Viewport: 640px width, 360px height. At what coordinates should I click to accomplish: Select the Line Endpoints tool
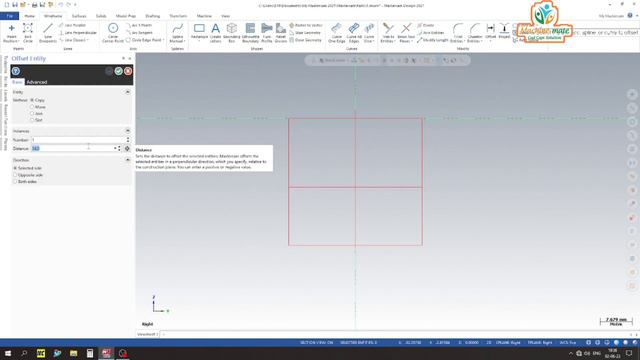(48, 33)
